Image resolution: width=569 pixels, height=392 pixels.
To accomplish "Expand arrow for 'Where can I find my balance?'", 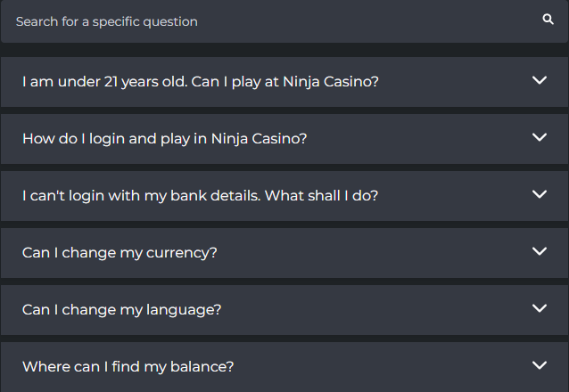I will [x=540, y=365].
